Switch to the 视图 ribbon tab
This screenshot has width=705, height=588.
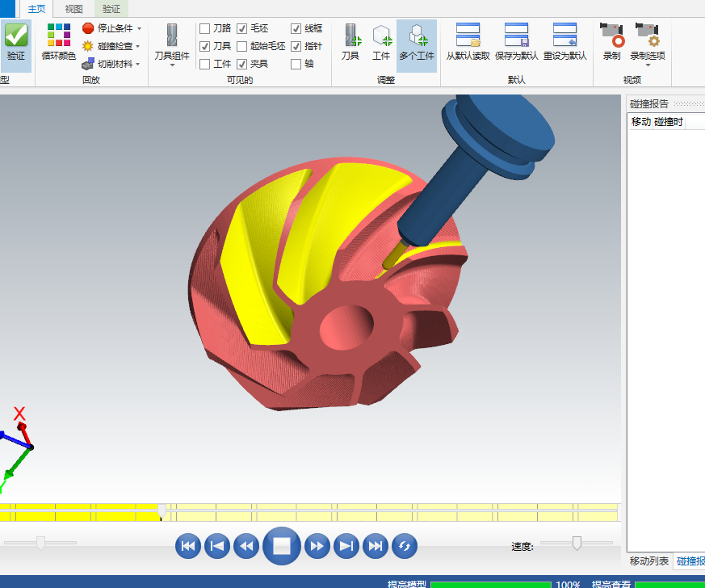pos(73,9)
